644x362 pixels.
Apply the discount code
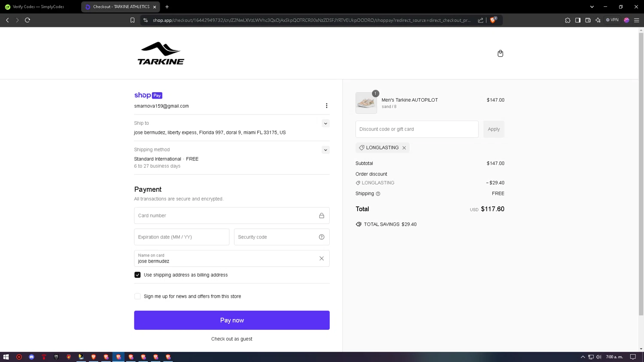(x=494, y=129)
